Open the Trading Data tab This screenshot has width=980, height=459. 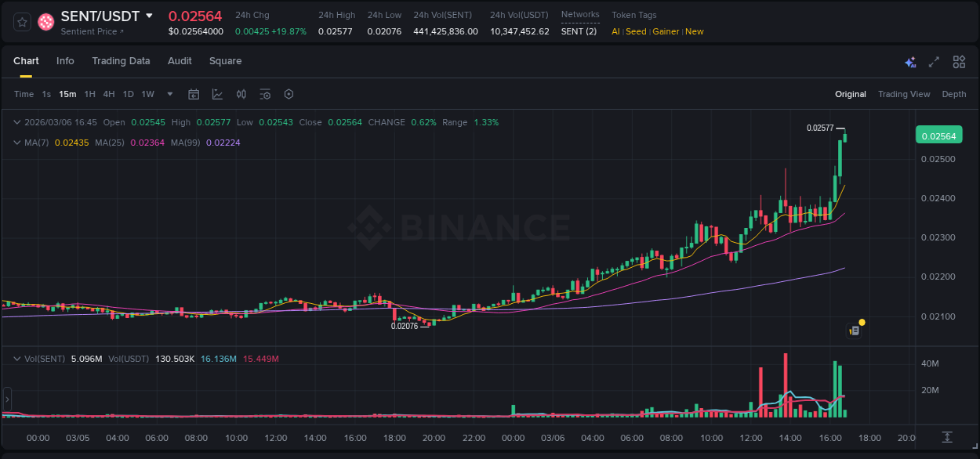coord(121,61)
